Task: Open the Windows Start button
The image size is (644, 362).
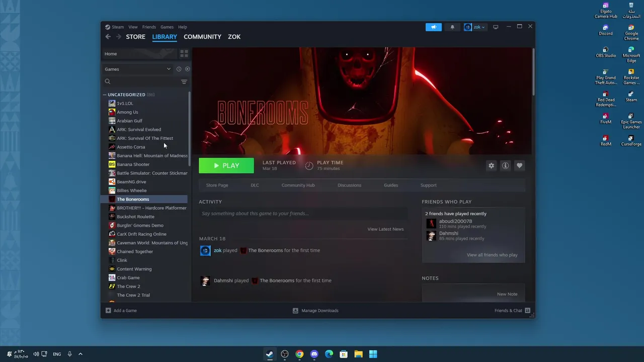Action: pyautogui.click(x=373, y=354)
